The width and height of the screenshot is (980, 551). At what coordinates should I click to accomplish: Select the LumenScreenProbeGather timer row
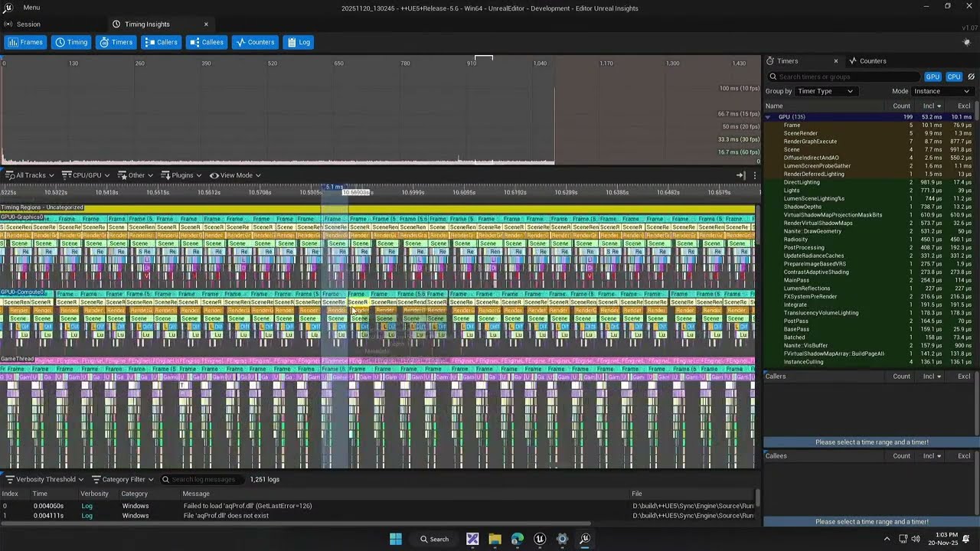868,166
